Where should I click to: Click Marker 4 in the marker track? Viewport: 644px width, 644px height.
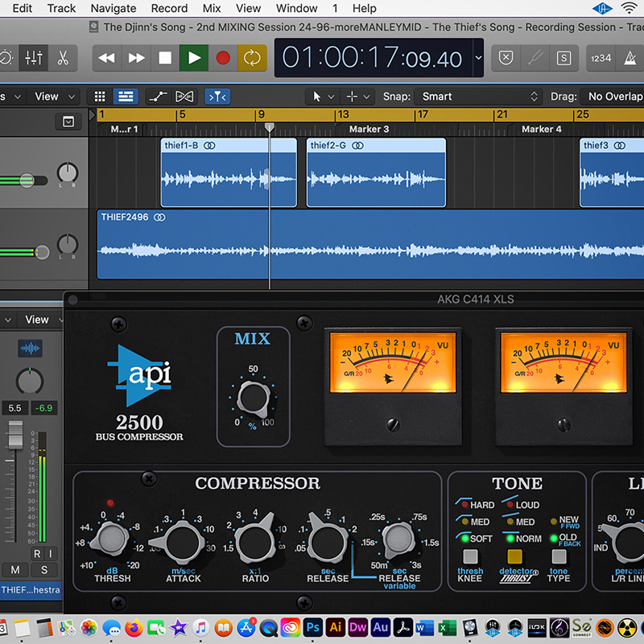[541, 130]
